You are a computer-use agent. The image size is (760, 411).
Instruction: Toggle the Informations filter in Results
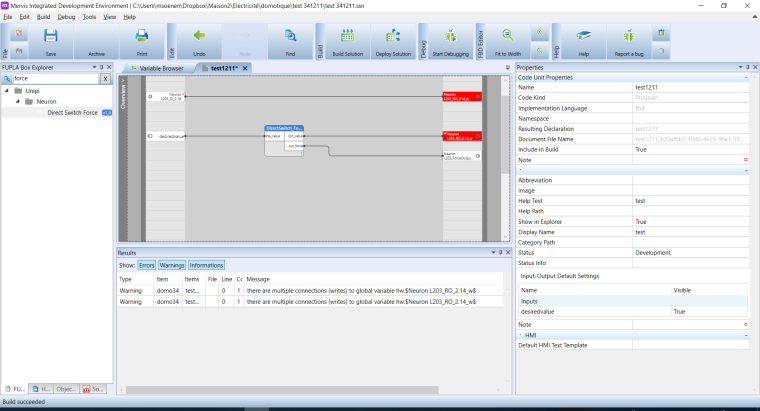[206, 265]
